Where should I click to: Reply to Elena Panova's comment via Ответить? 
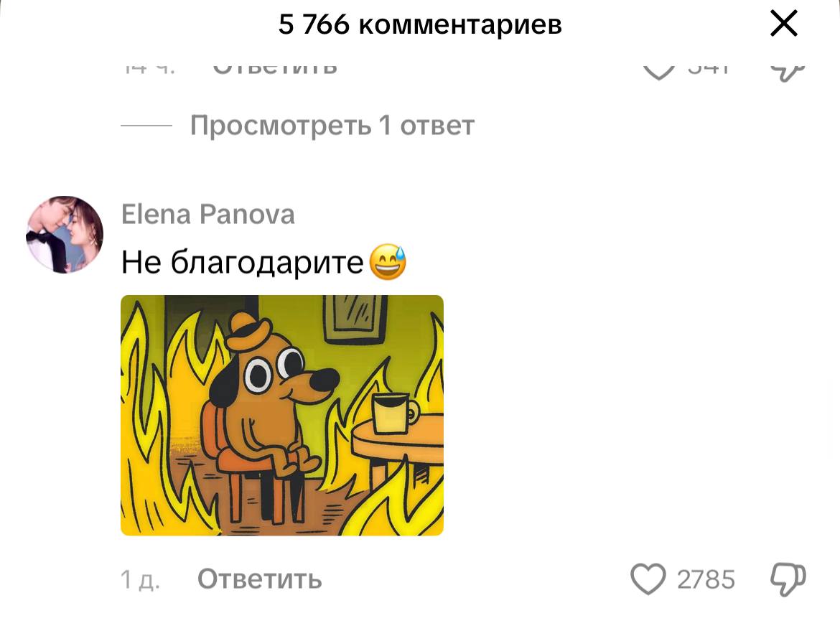[x=259, y=579]
